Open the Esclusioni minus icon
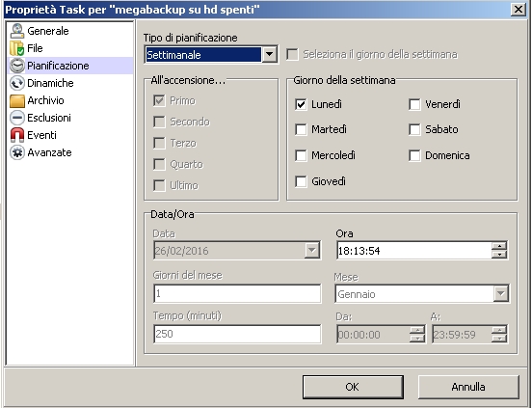532x408 pixels. pyautogui.click(x=17, y=118)
